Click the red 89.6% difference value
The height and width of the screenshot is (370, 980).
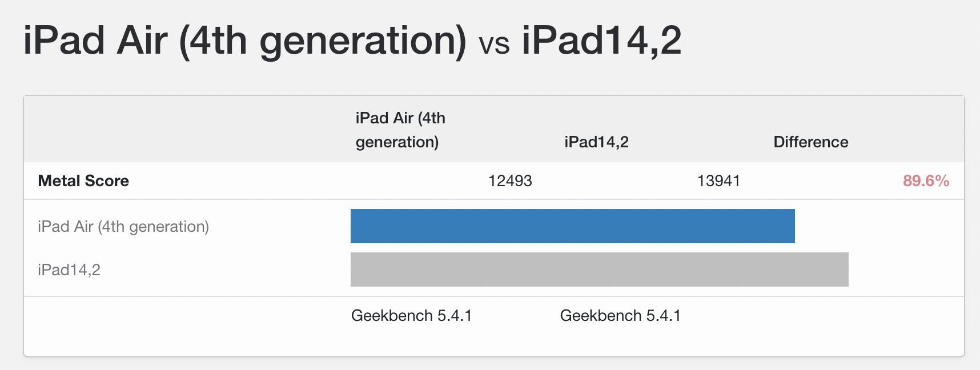(x=926, y=181)
